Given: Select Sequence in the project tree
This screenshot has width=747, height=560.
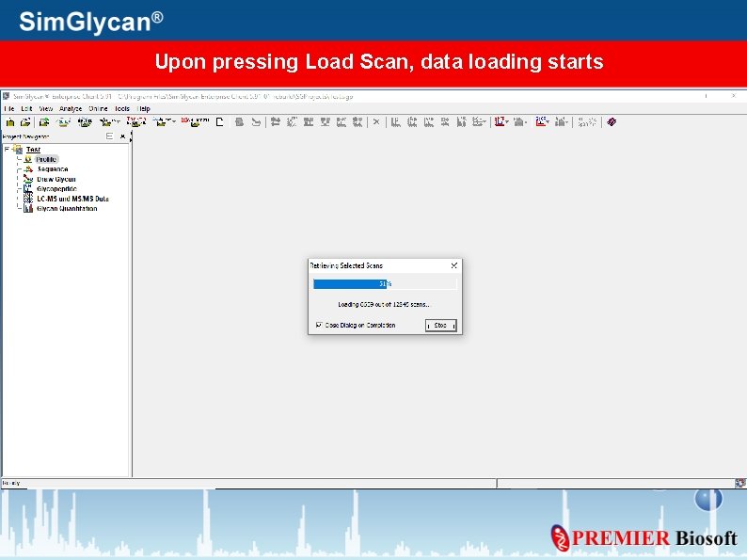Looking at the screenshot, I should point(53,169).
